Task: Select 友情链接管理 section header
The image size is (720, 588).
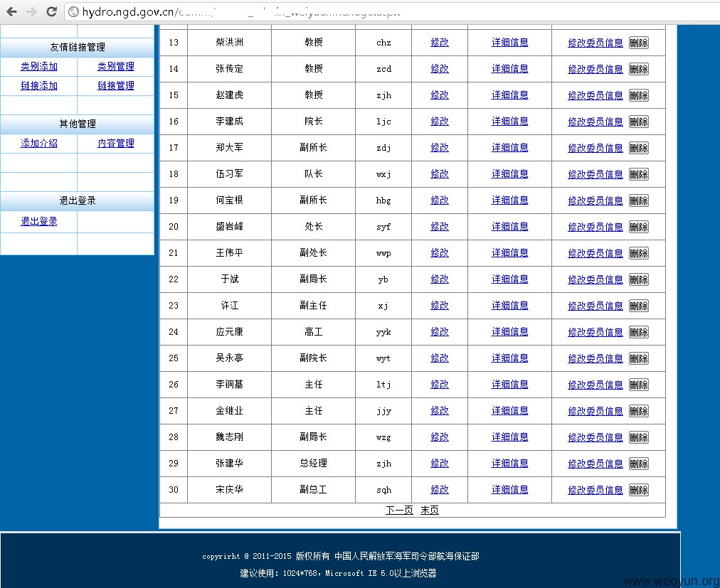Action: tap(77, 47)
